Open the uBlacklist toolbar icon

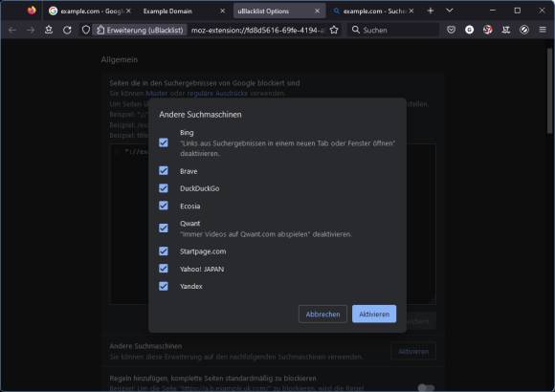524,30
